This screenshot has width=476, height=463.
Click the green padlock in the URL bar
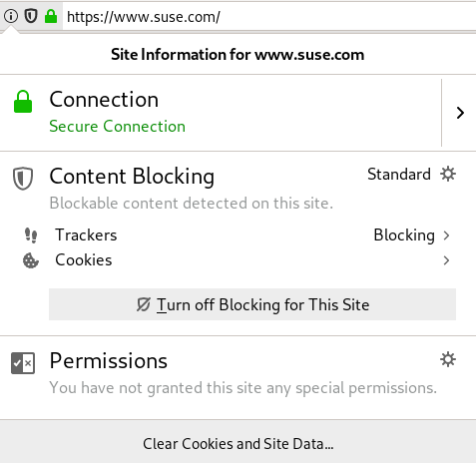pyautogui.click(x=51, y=16)
